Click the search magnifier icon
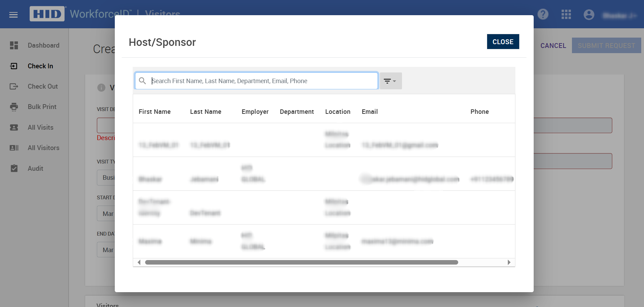 [142, 81]
